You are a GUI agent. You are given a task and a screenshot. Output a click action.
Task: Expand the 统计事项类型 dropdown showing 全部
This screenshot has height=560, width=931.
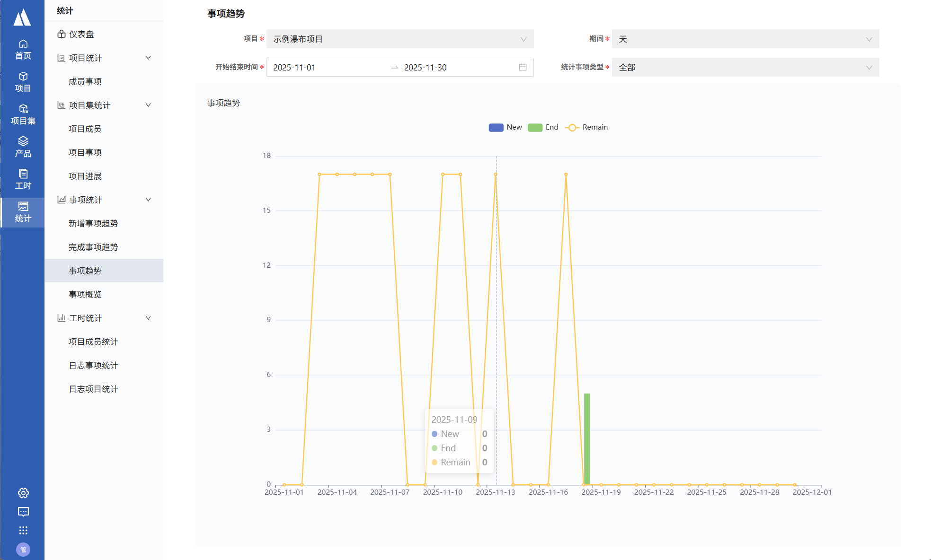coord(745,67)
